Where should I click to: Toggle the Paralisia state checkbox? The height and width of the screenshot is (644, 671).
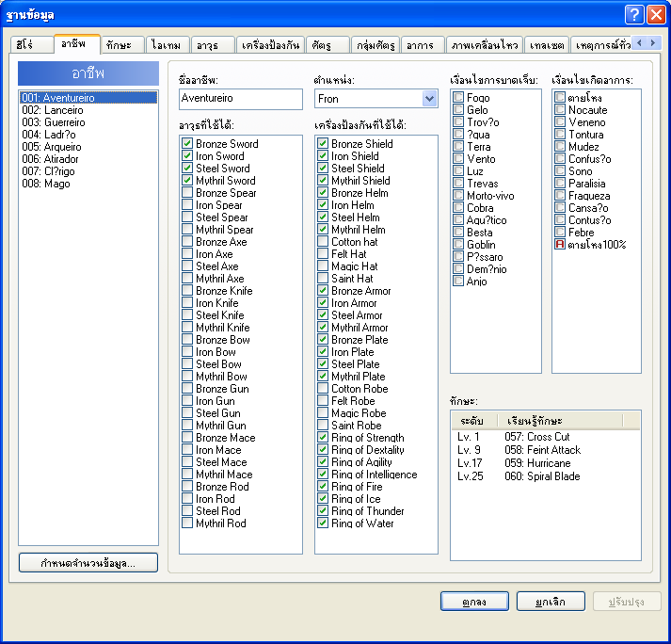tap(560, 184)
